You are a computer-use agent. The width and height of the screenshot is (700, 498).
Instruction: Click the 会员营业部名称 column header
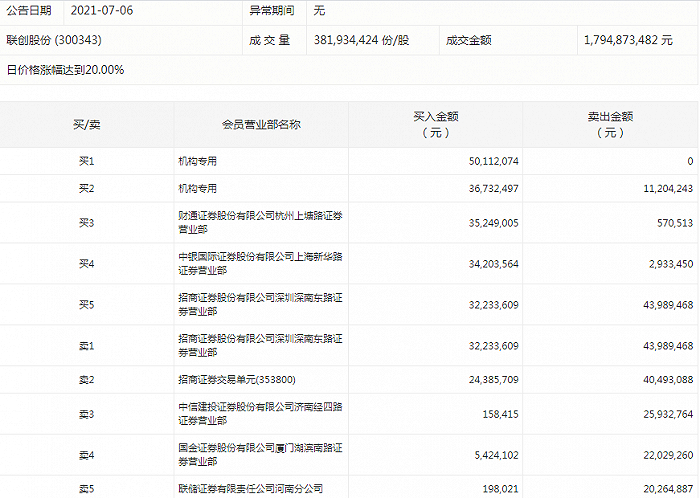tap(261, 124)
